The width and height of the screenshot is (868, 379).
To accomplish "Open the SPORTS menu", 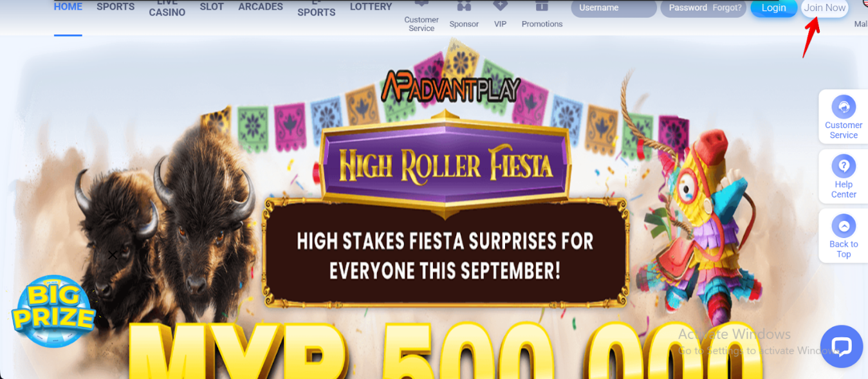I will point(116,7).
